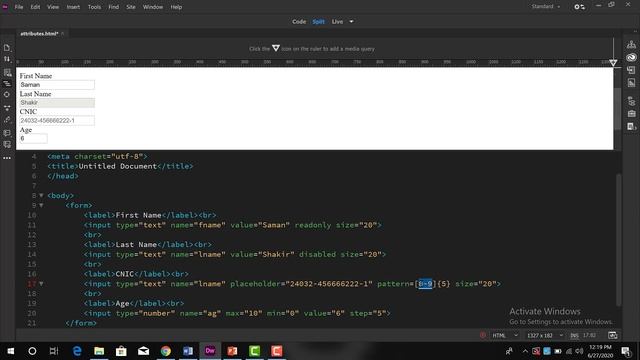Click the readonly attribute on line 11
The height and width of the screenshot is (360, 640).
pos(313,225)
